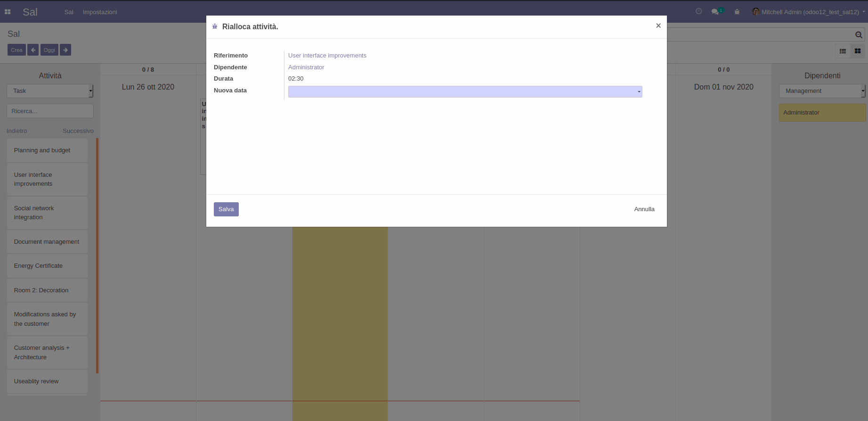Image resolution: width=868 pixels, height=421 pixels.
Task: Open the Sal menu item
Action: 69,12
